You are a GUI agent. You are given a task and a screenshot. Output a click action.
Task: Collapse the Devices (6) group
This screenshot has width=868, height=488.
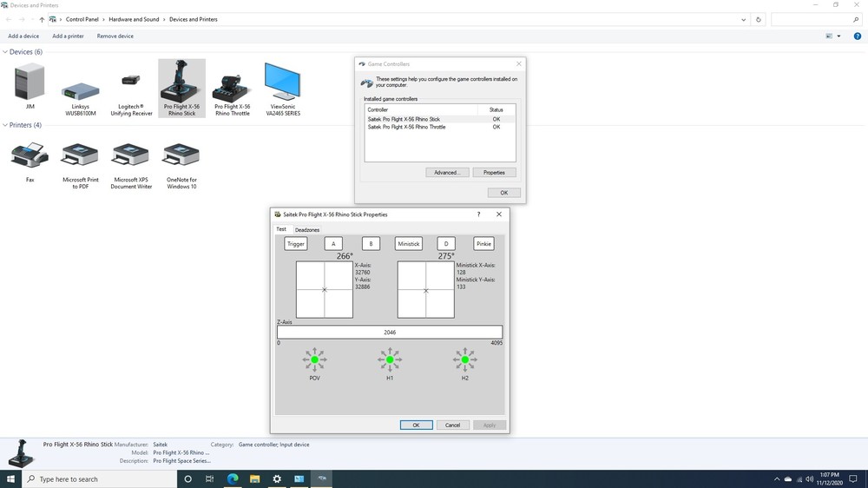(5, 52)
